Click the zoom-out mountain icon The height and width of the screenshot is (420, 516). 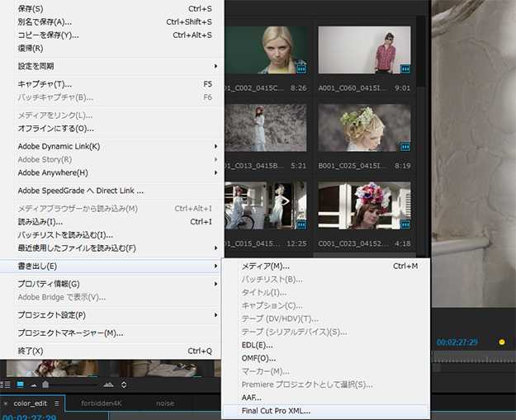click(34, 385)
